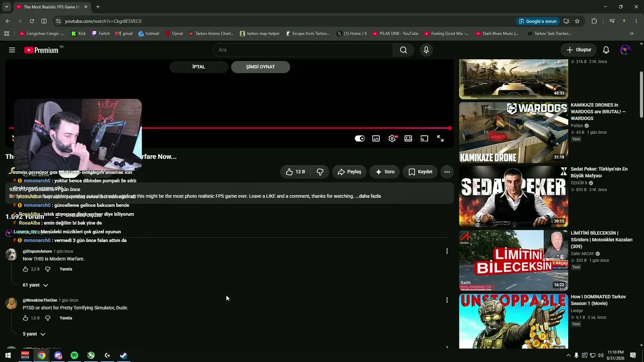
Task: Reply to @NovakineTheOne with Yanıtla
Action: click(66, 318)
